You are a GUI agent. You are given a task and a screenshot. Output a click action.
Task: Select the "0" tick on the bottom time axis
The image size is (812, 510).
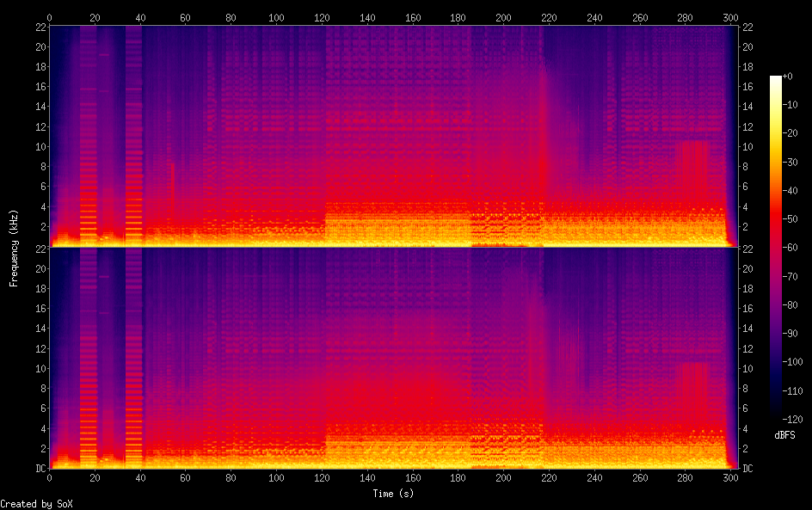tap(49, 478)
